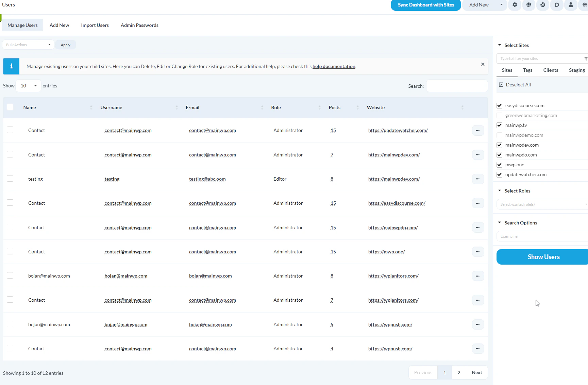Screen dimensions: 588x385
Task: Click the sun theme icon in top bar
Action: tap(585, 5)
